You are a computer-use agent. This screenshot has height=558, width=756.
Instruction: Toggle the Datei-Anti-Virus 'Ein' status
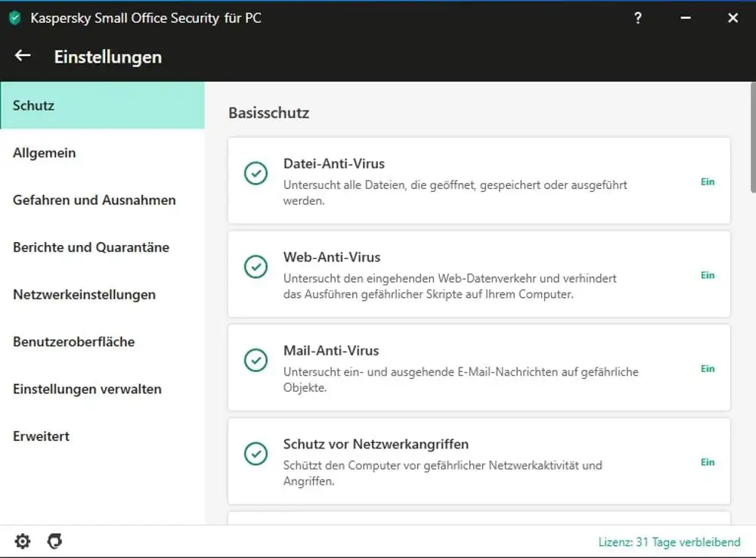(x=707, y=181)
